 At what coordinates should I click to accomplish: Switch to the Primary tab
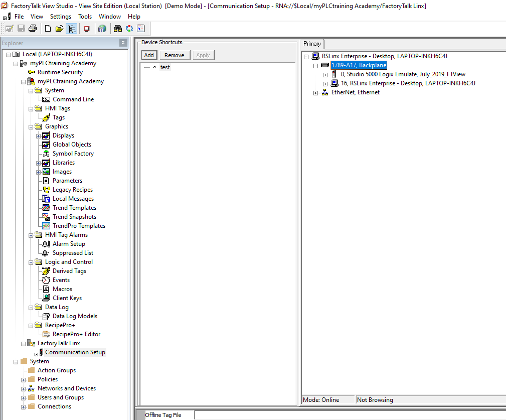[312, 44]
